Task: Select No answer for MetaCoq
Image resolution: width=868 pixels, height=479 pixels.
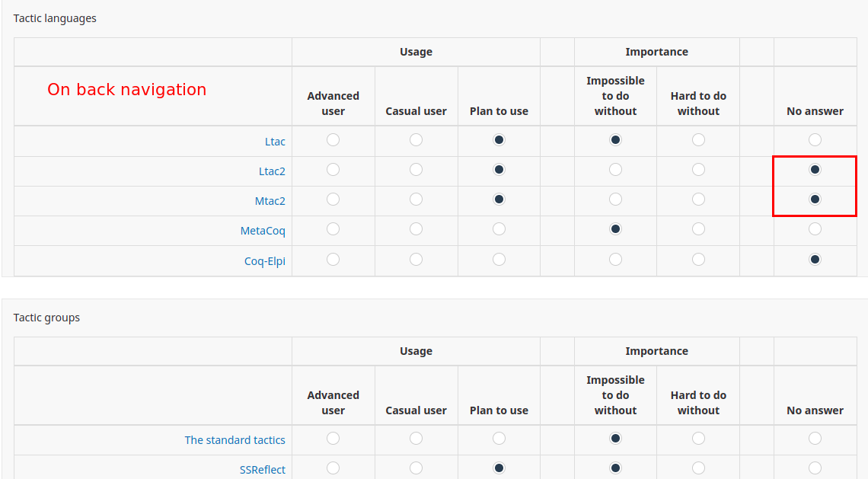Action: tap(815, 229)
